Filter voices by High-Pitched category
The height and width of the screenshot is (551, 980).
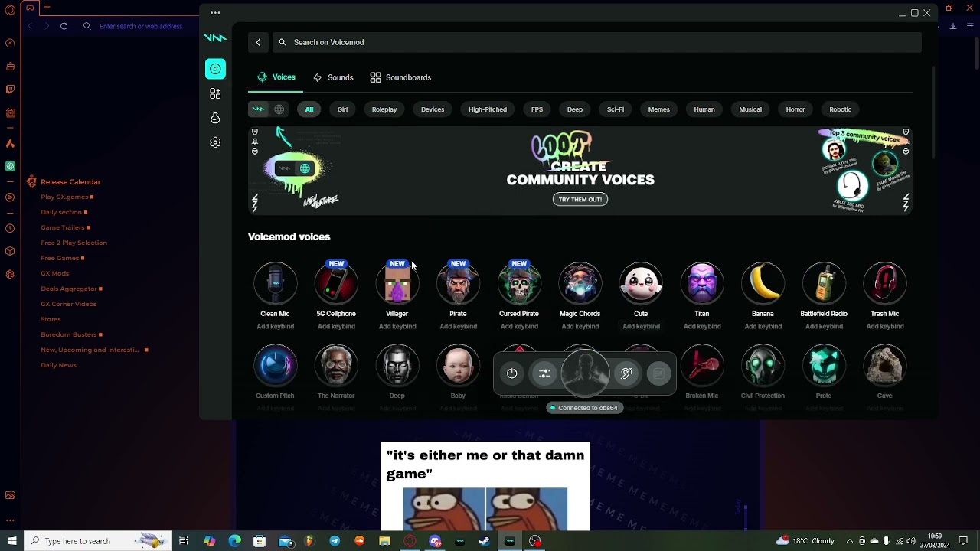point(488,109)
